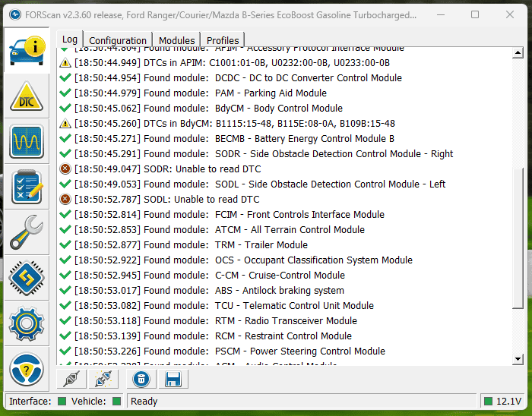Switch to the Configuration tab
This screenshot has width=532, height=416.
point(118,40)
